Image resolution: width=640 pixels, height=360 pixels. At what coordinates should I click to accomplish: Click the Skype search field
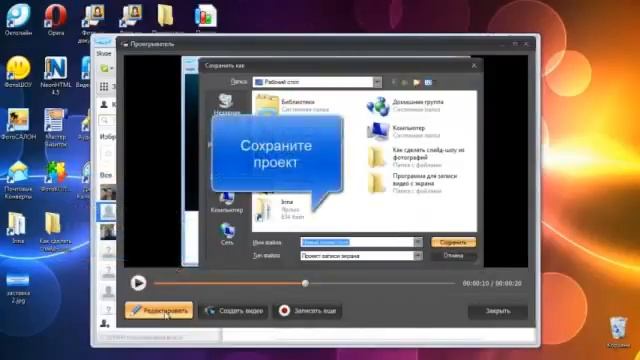click(107, 120)
